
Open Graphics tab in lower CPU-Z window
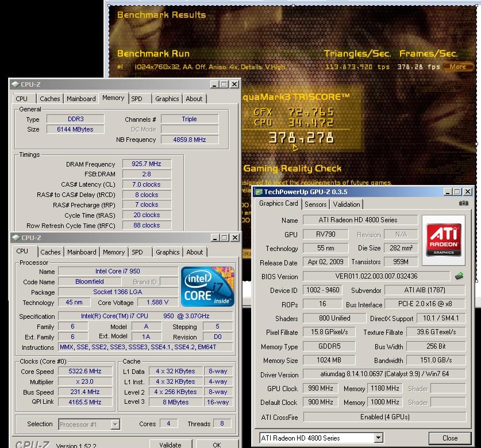tap(167, 252)
